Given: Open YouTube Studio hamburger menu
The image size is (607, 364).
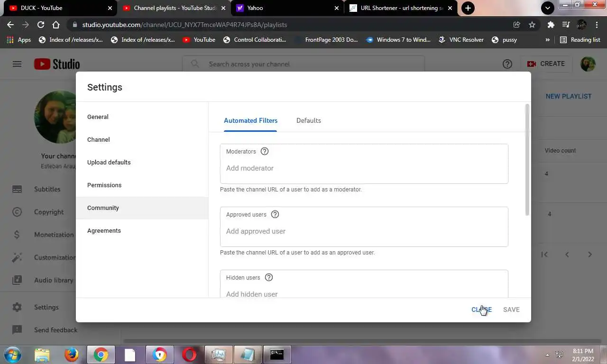Looking at the screenshot, I should tap(17, 64).
